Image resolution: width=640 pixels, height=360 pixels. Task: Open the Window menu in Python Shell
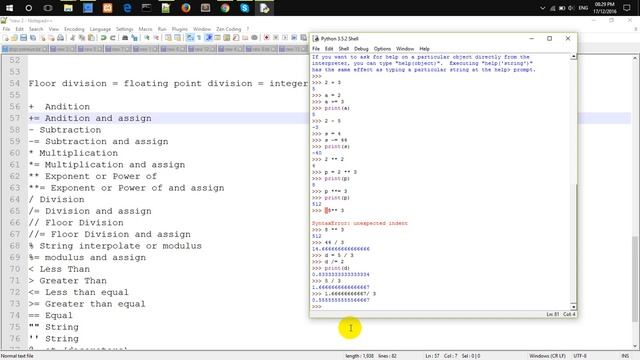[x=405, y=49]
